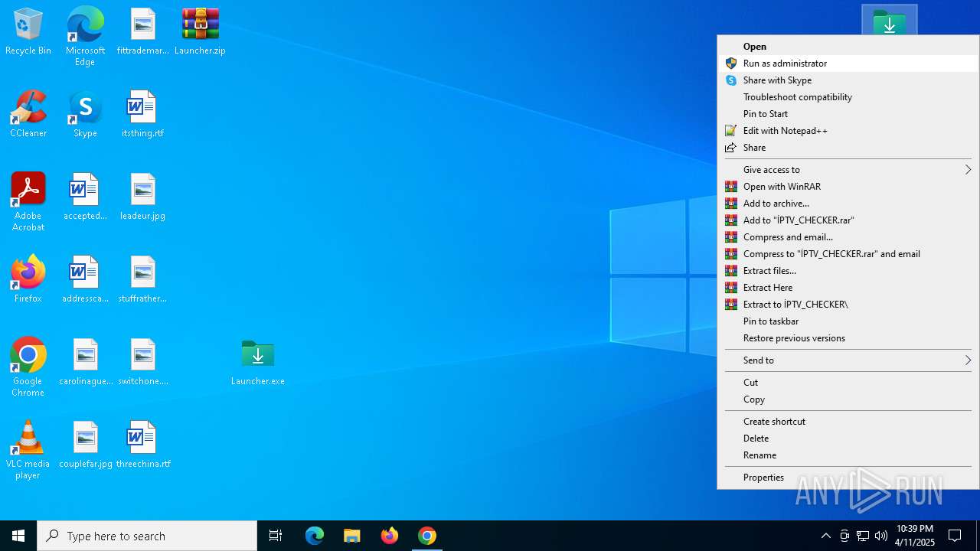The width and height of the screenshot is (980, 551).
Task: Click the Windows Start button
Action: [18, 536]
